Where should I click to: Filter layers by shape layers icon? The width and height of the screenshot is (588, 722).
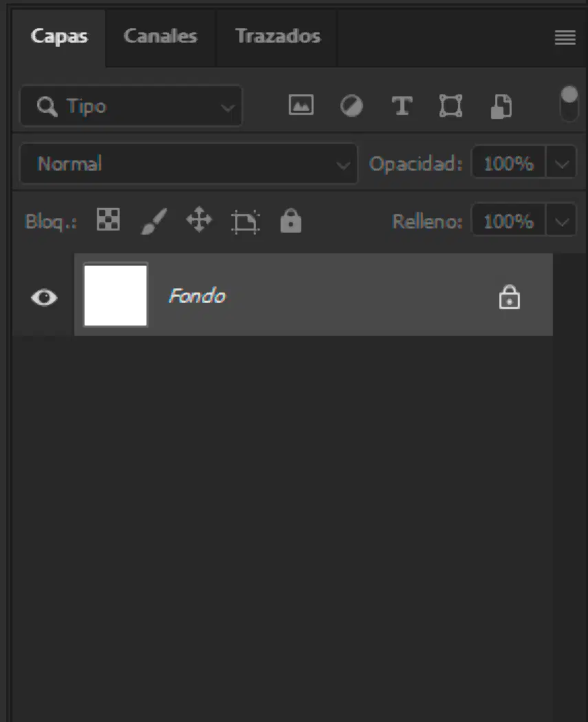point(450,106)
